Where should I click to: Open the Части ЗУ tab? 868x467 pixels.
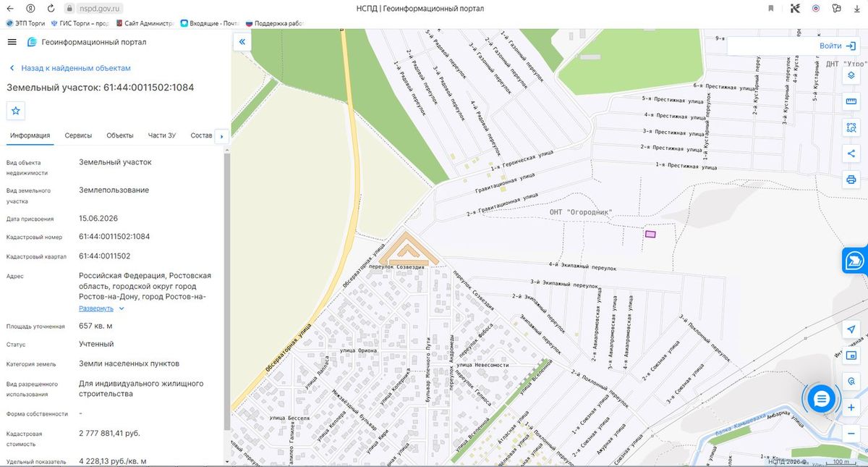pos(162,135)
